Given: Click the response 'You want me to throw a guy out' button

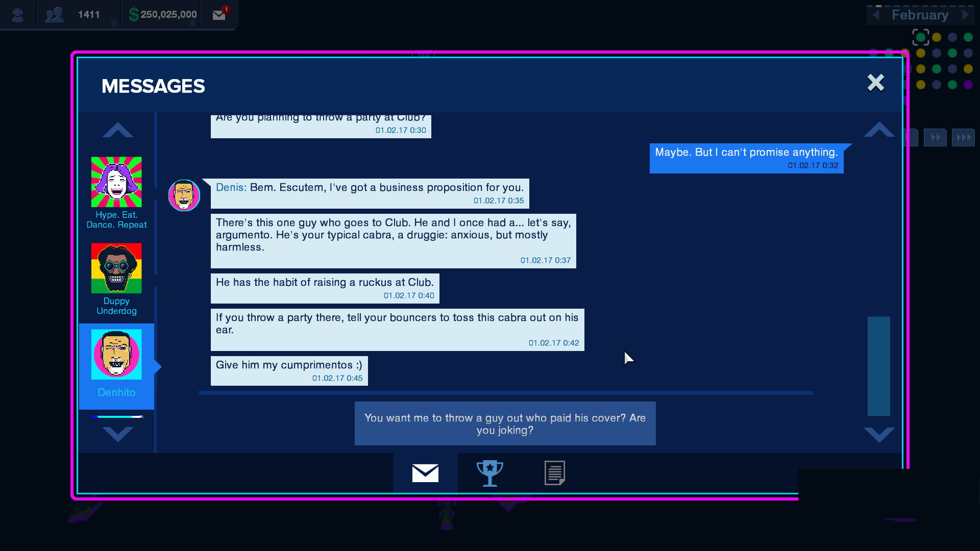Looking at the screenshot, I should pos(504,423).
